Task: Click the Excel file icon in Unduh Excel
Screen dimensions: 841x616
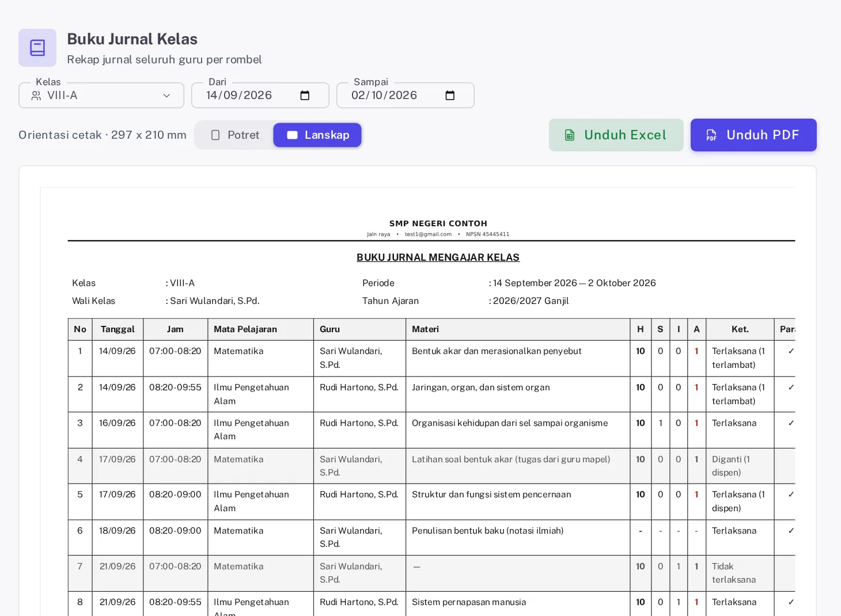Action: (570, 135)
